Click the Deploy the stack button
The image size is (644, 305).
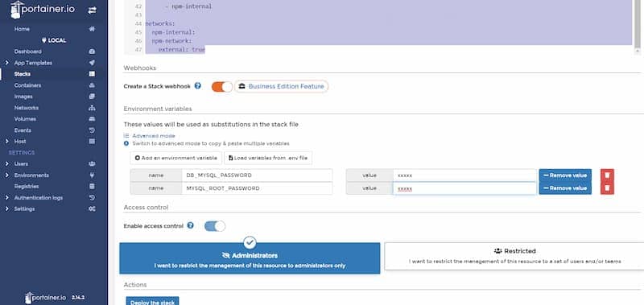click(x=152, y=302)
